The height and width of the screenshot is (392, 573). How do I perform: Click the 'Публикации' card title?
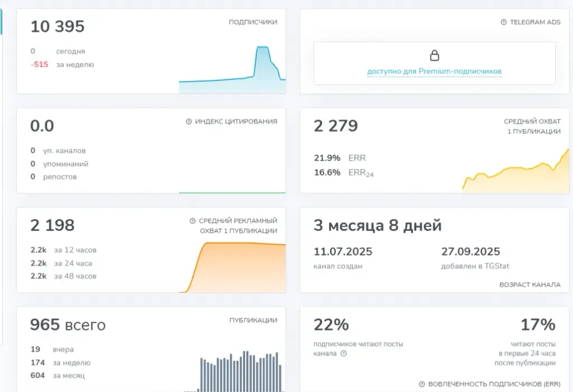tap(253, 320)
